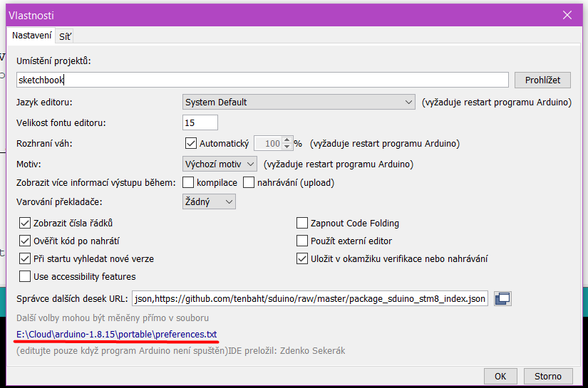
Task: Confirm settings with OK button
Action: click(500, 376)
